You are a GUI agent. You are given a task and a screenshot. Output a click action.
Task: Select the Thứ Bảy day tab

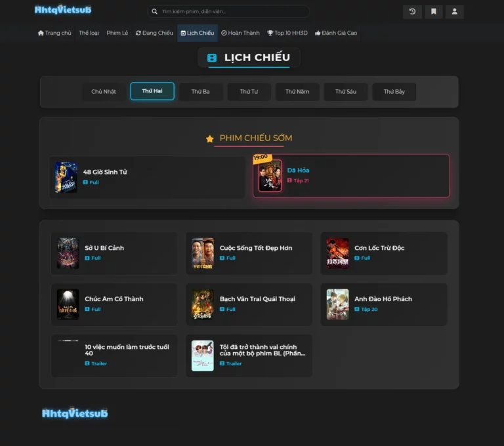(x=394, y=92)
